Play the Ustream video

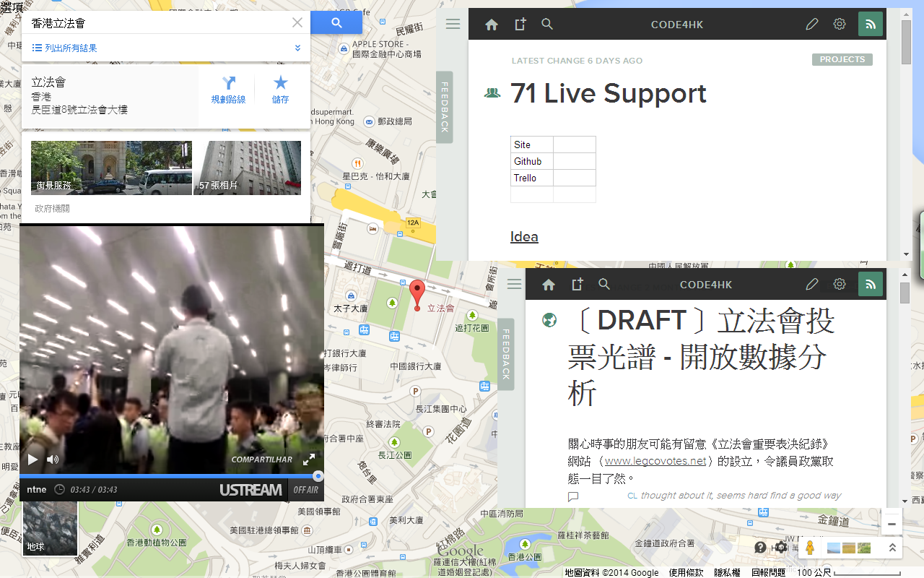[x=32, y=460]
